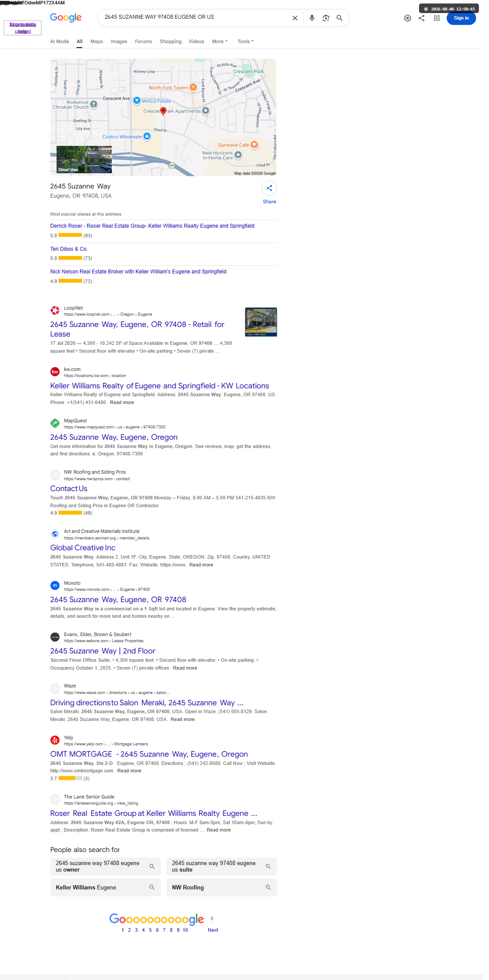Click Skip to main content link

click(23, 28)
